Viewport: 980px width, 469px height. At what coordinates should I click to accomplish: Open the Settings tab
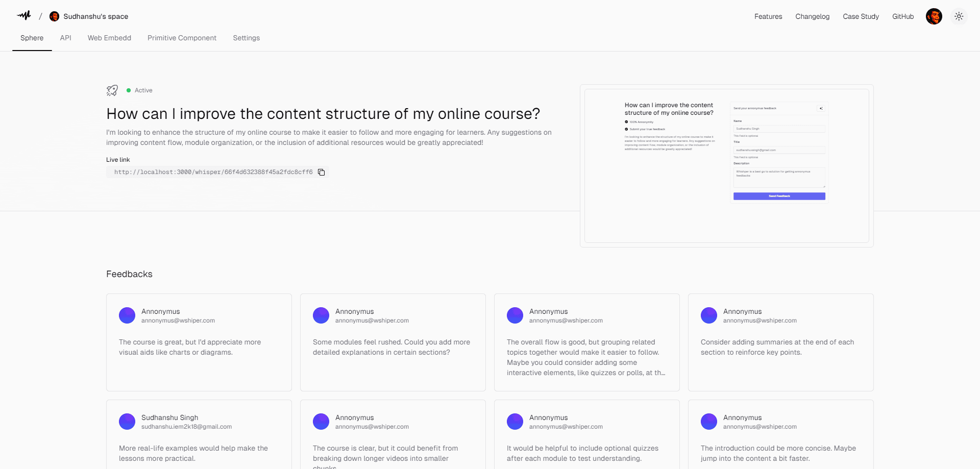coord(247,38)
